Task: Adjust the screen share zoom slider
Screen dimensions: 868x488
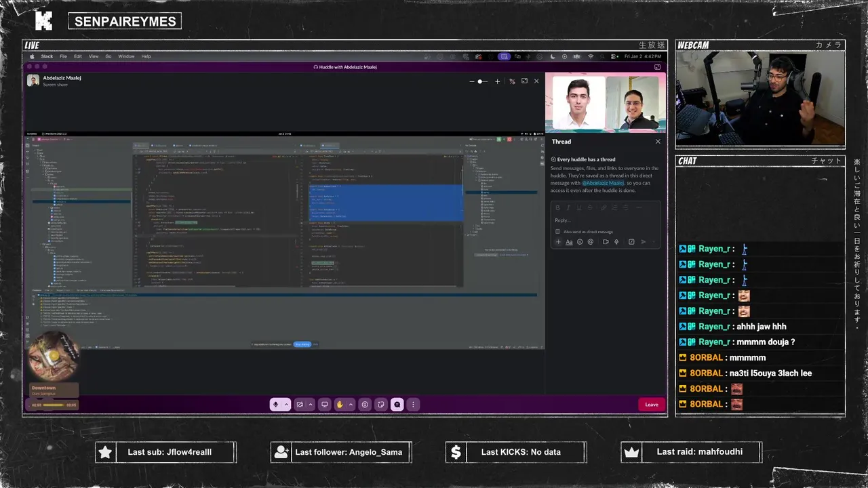Action: pyautogui.click(x=481, y=81)
